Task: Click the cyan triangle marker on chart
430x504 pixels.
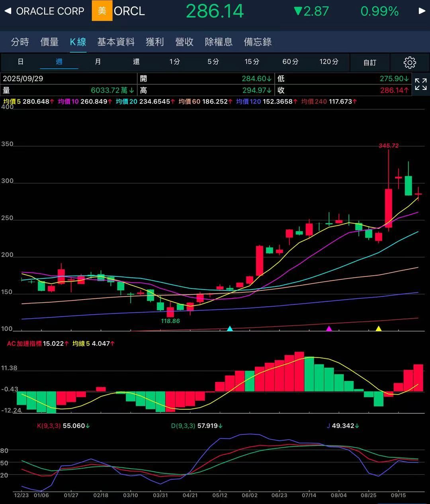Action: (x=230, y=328)
